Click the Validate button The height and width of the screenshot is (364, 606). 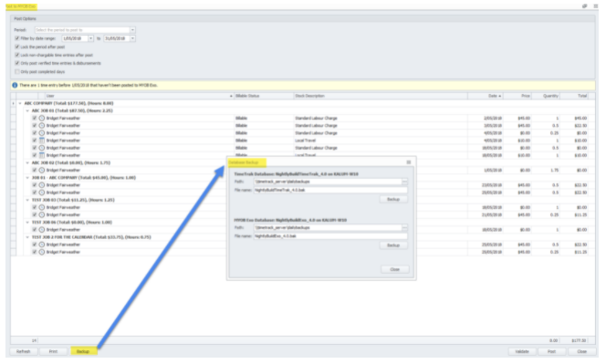(x=522, y=351)
